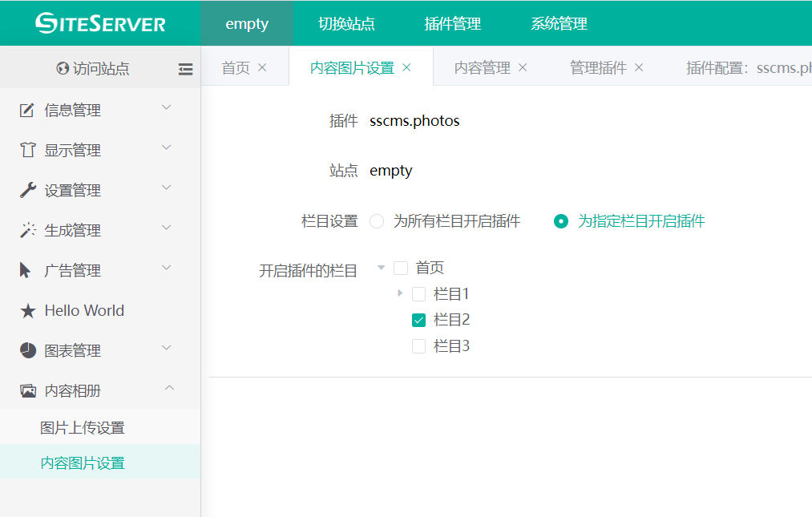Click the 图表管理 pie chart icon
The height and width of the screenshot is (517, 812).
27,351
